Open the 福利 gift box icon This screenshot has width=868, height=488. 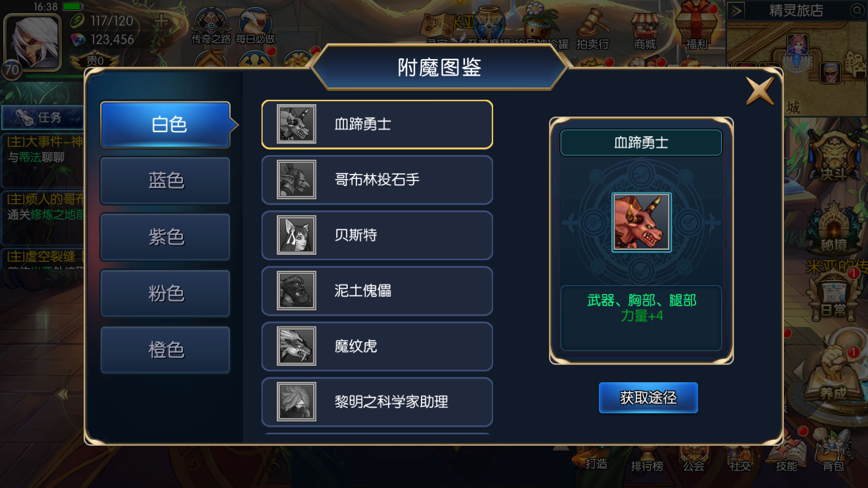pos(697,27)
